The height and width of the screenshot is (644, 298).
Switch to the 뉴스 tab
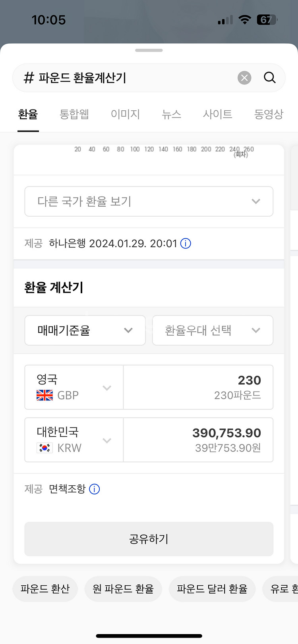tap(172, 114)
